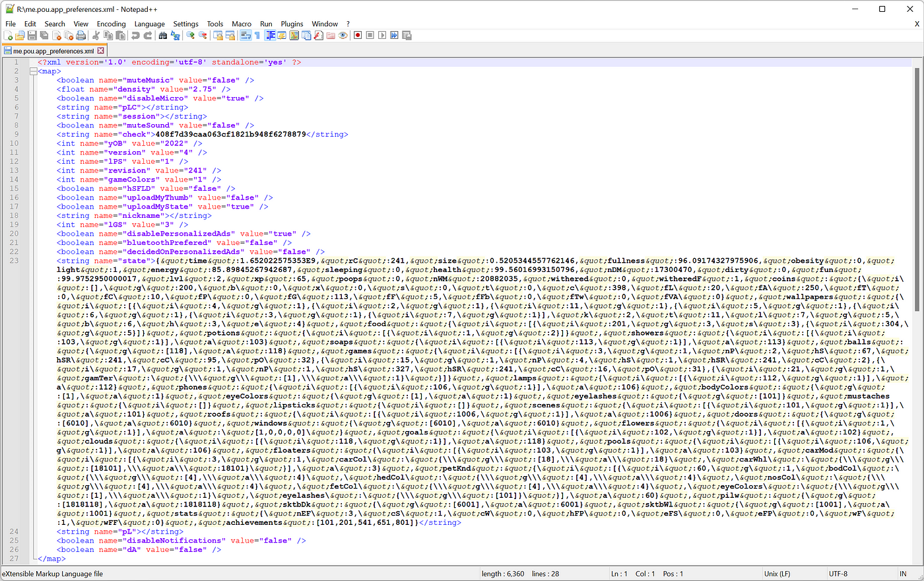The image size is (924, 581).
Task: Toggle Show All Characters pilcrow icon
Action: point(257,36)
